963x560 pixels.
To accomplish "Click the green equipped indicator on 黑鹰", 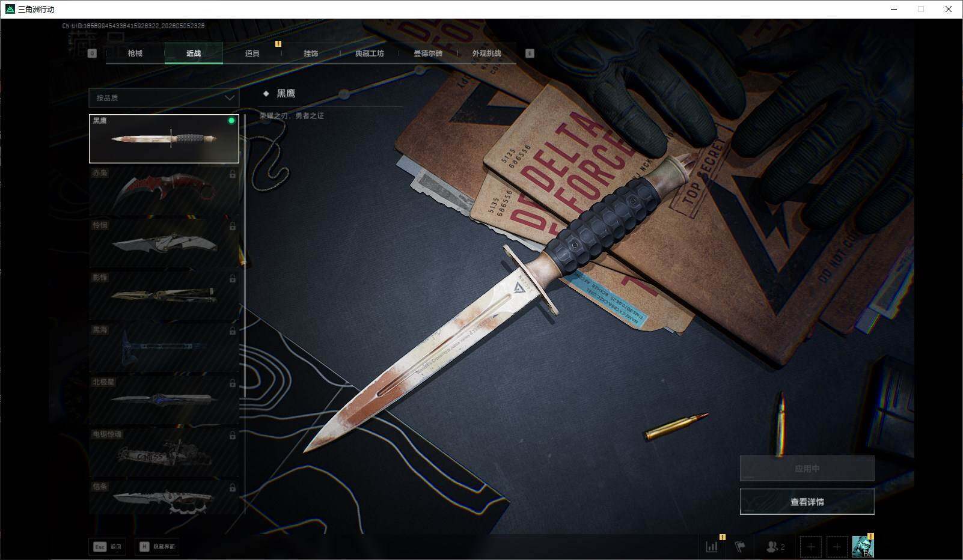I will click(x=231, y=121).
